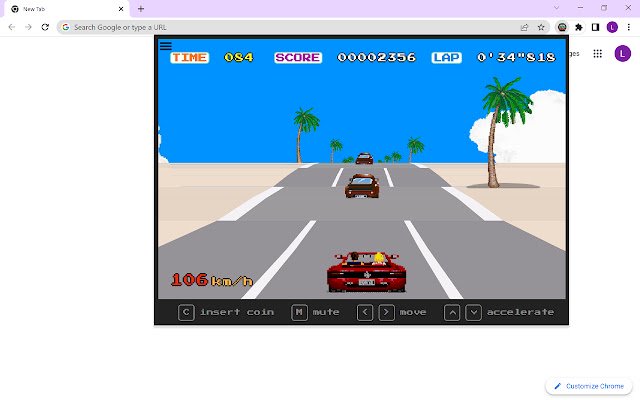
Task: Reload the page
Action: pos(45,27)
